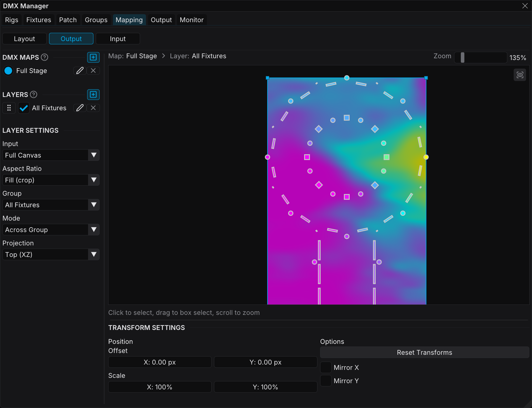Click the Output sub-tab button
This screenshot has height=408, width=532.
click(x=71, y=39)
